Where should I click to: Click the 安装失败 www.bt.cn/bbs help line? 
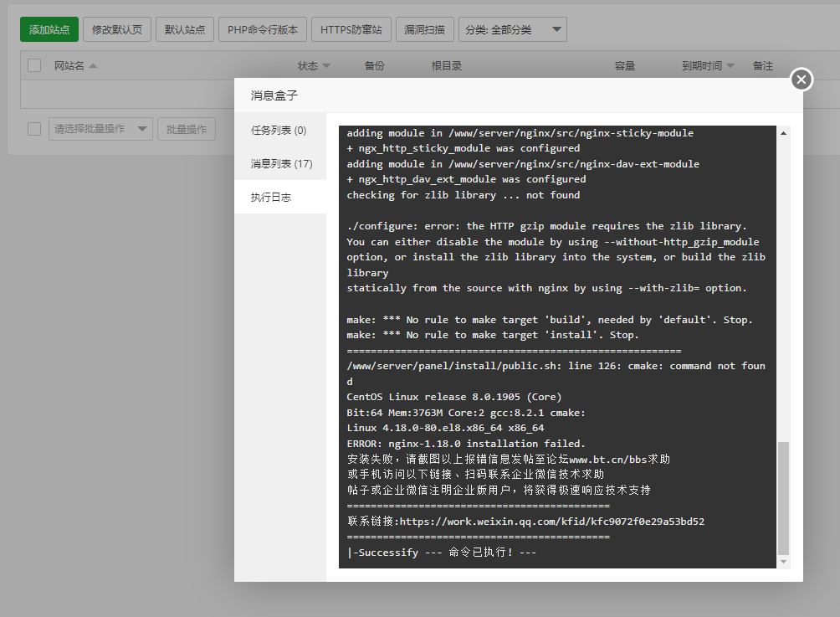tap(509, 460)
